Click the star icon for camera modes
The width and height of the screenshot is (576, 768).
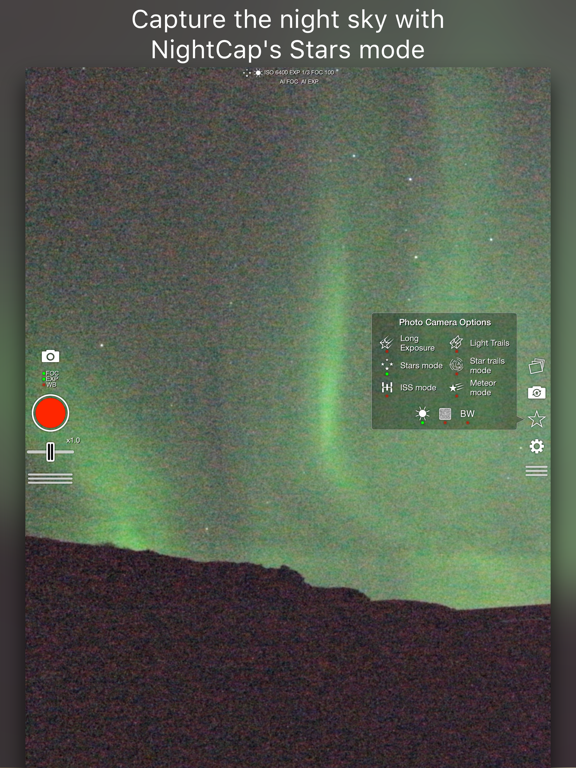point(536,419)
